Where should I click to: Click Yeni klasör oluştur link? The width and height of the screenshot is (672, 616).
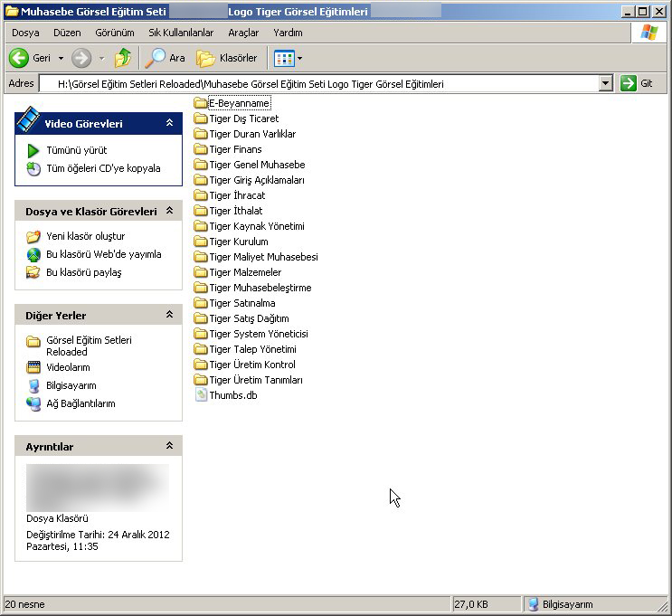[86, 236]
